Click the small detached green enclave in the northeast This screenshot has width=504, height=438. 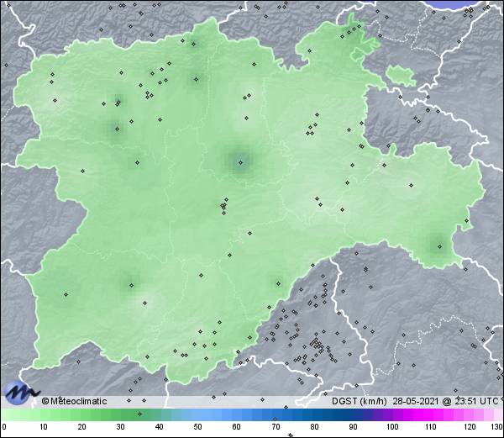[402, 76]
